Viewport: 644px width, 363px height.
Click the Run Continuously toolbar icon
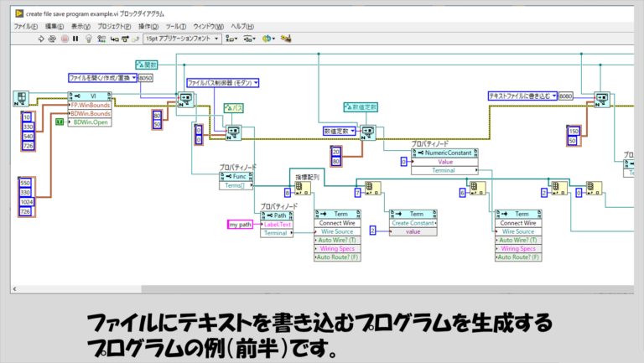click(52, 39)
